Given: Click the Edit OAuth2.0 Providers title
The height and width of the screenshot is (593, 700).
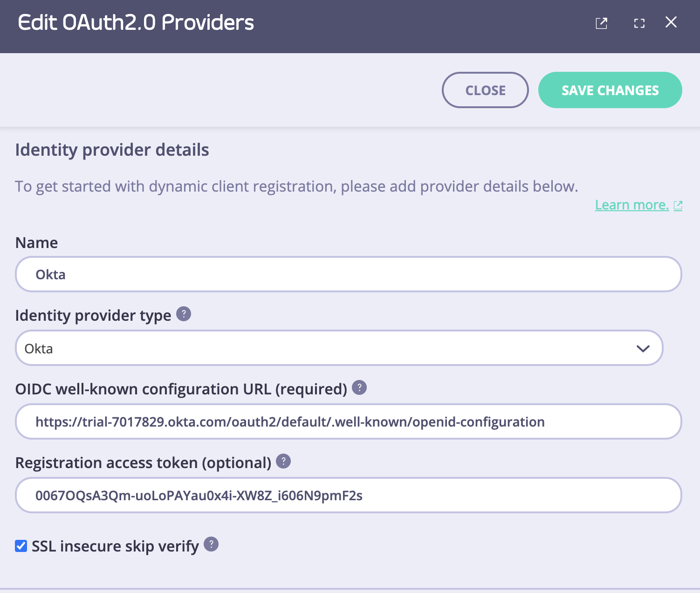Looking at the screenshot, I should pos(136,22).
